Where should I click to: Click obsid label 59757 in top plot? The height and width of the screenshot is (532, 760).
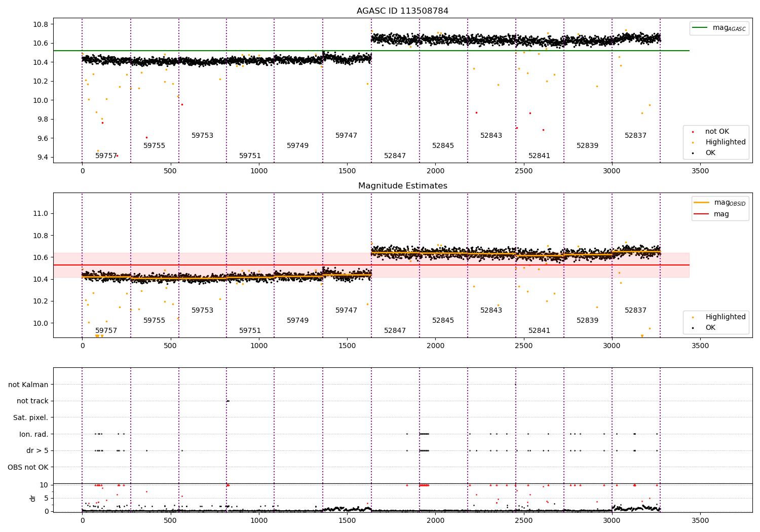click(106, 156)
